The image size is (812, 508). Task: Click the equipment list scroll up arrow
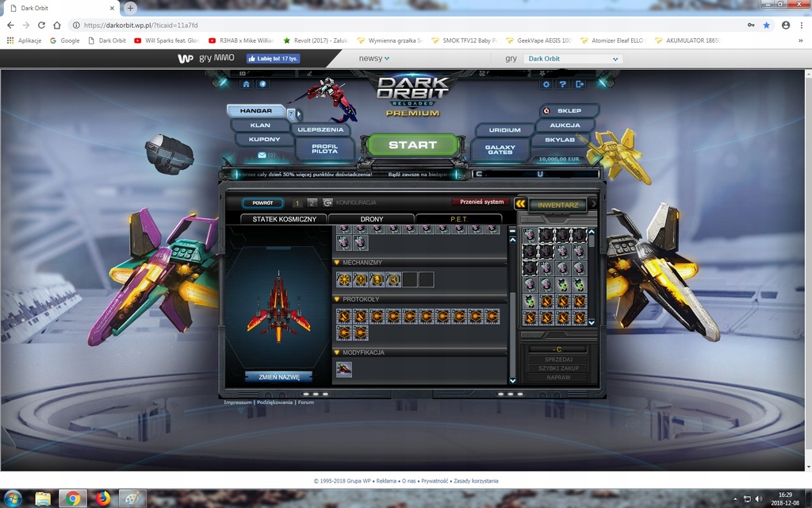click(513, 240)
